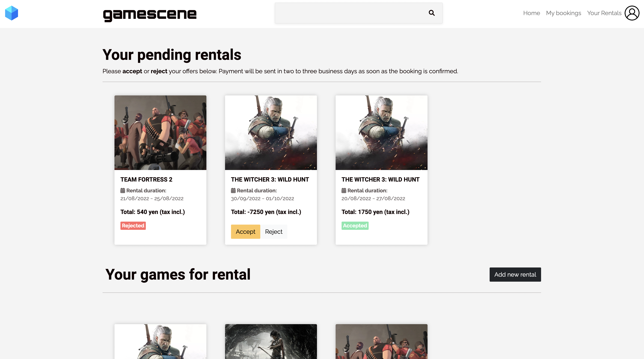Click the Rejected status badge
Viewport: 644px width, 359px height.
(133, 226)
